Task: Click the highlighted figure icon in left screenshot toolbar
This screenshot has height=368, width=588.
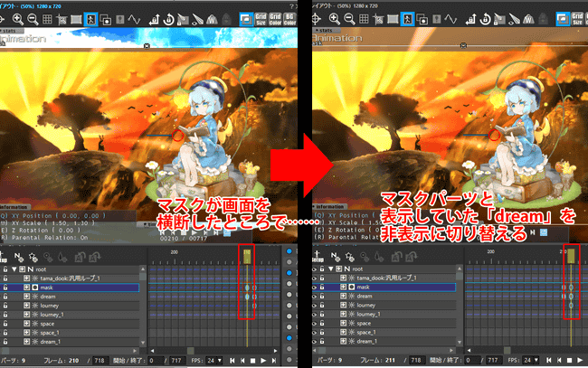Action: (x=90, y=19)
